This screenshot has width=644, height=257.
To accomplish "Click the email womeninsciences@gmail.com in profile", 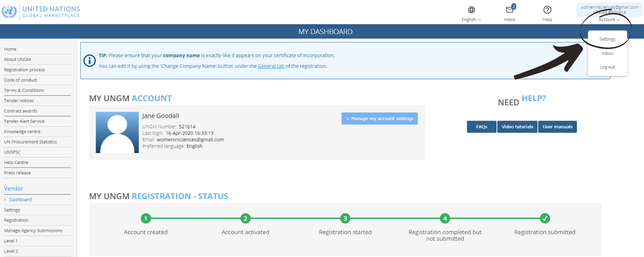I will [190, 140].
